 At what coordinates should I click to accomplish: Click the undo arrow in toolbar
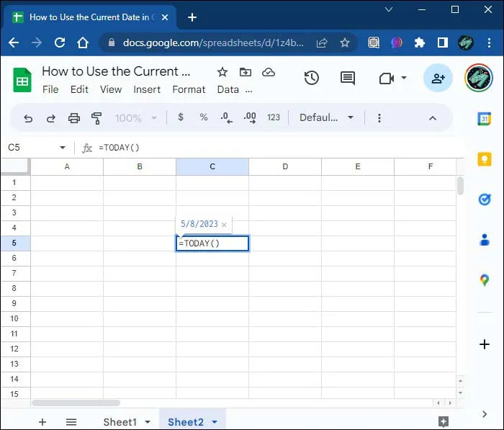pyautogui.click(x=28, y=118)
